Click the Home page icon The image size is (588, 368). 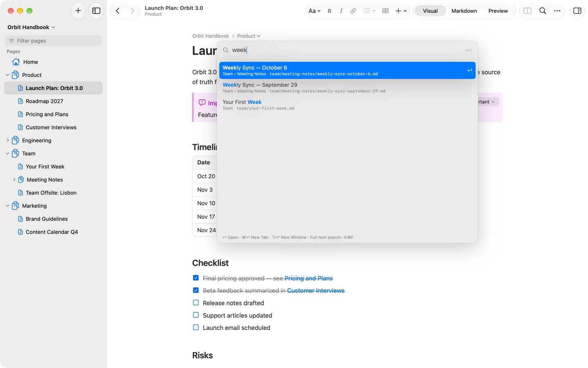[x=16, y=62]
